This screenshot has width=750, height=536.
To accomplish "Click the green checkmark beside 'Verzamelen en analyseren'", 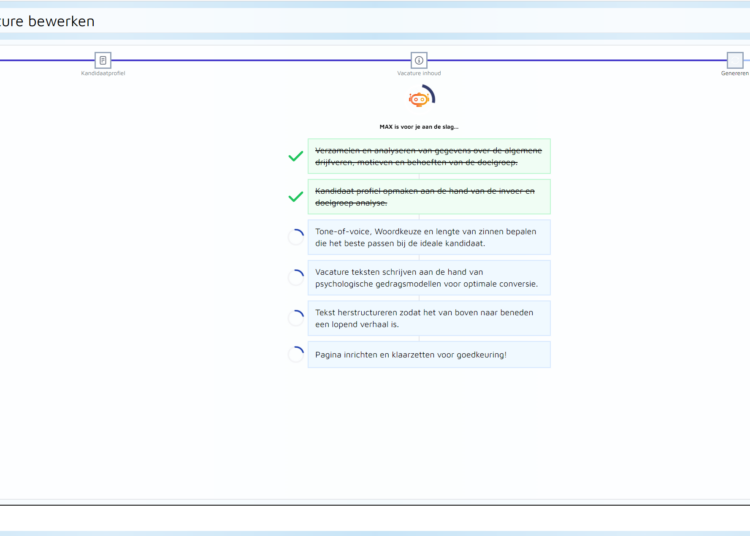I will click(x=296, y=156).
